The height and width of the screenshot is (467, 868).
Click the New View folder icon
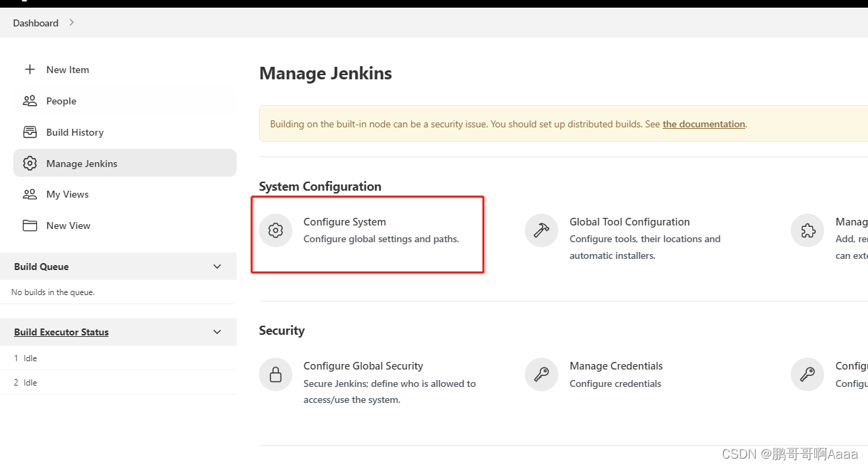30,225
